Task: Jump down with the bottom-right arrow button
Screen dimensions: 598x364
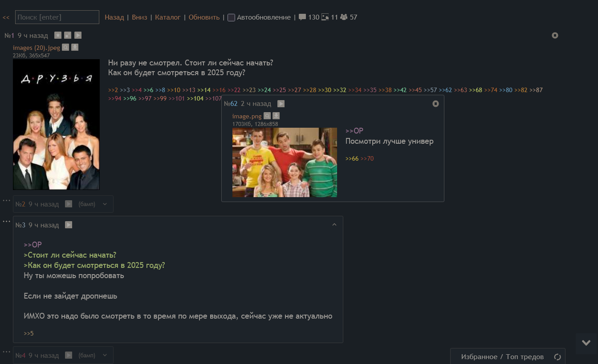Action: click(586, 343)
